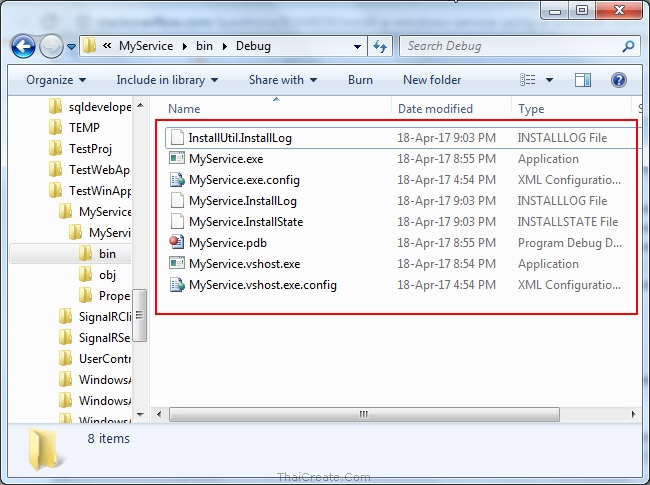
Task: Select MyService.exe.config file icon
Action: pos(177,179)
